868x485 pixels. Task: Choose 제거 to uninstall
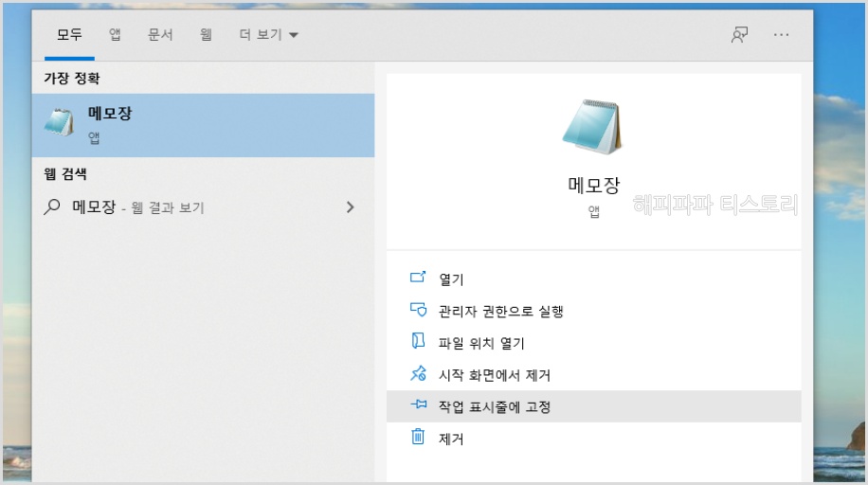(593, 439)
